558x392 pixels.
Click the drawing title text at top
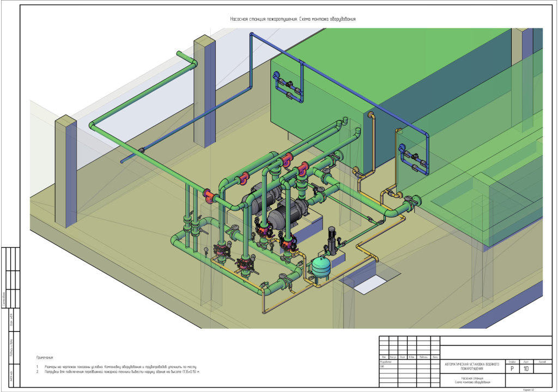coord(293,19)
